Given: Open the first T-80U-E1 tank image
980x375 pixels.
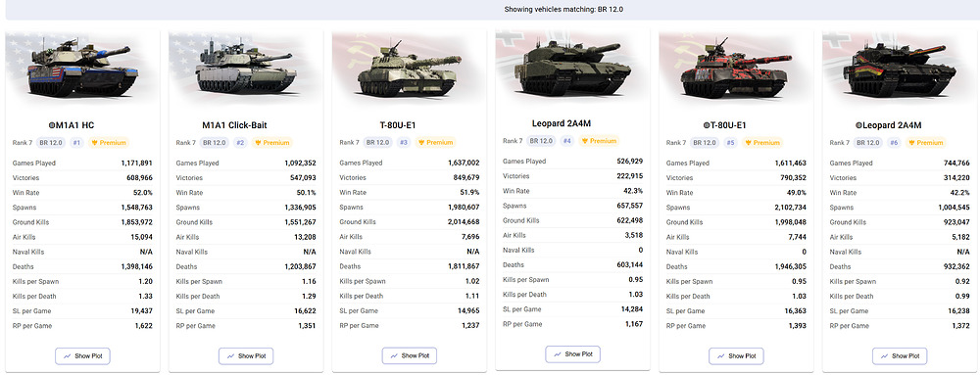Looking at the screenshot, I should tap(410, 69).
